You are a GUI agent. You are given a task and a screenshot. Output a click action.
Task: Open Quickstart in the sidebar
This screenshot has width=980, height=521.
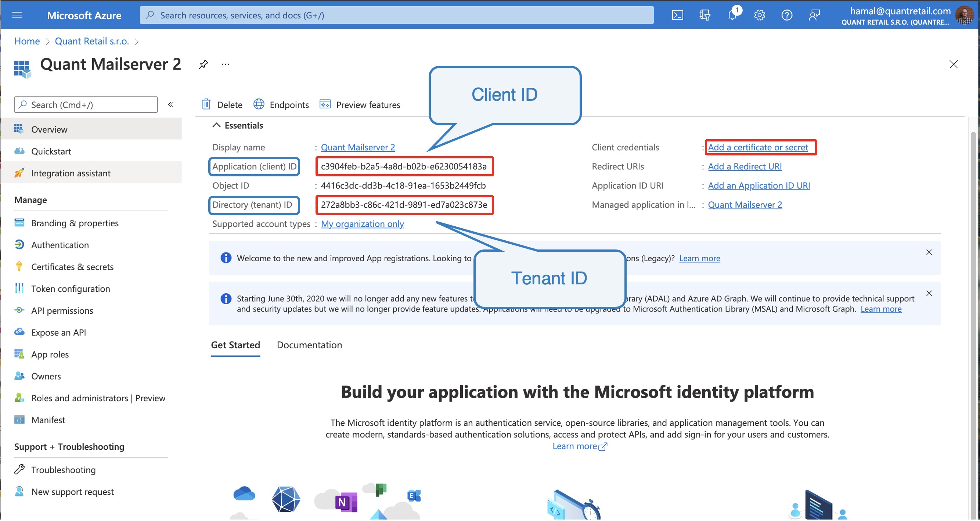click(x=91, y=151)
